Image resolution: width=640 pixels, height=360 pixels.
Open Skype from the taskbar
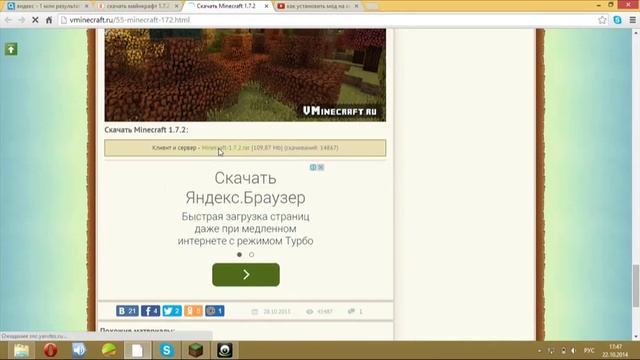(167, 350)
